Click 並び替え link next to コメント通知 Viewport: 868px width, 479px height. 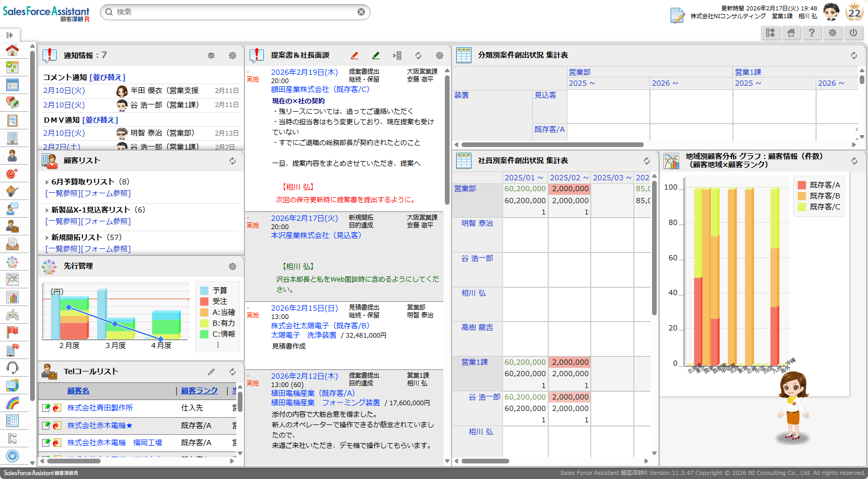click(x=107, y=77)
